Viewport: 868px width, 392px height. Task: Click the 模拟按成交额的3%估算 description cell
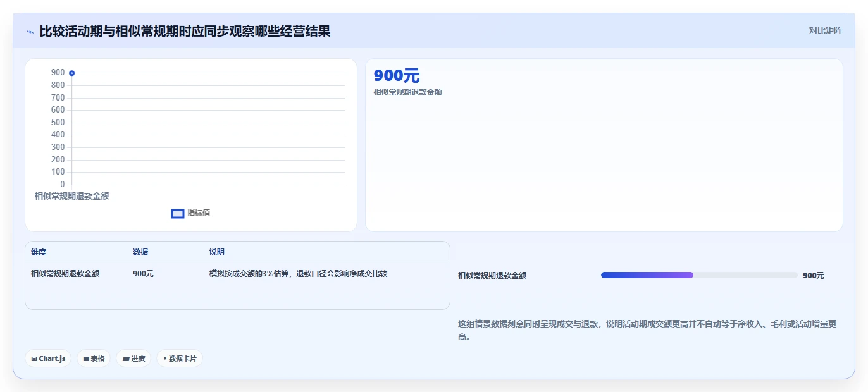298,274
